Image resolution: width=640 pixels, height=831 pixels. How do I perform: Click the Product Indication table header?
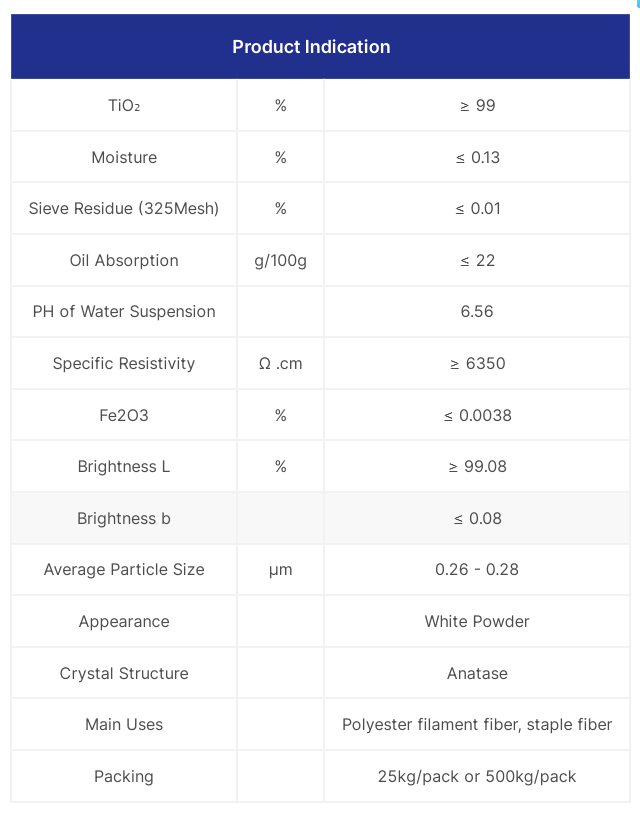click(311, 47)
